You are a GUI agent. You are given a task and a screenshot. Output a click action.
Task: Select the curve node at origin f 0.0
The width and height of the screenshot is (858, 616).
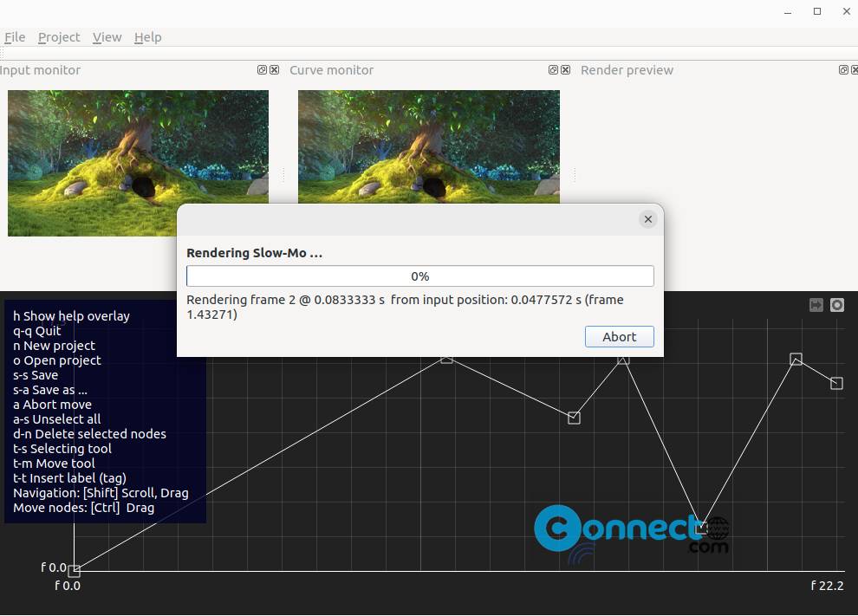point(74,571)
